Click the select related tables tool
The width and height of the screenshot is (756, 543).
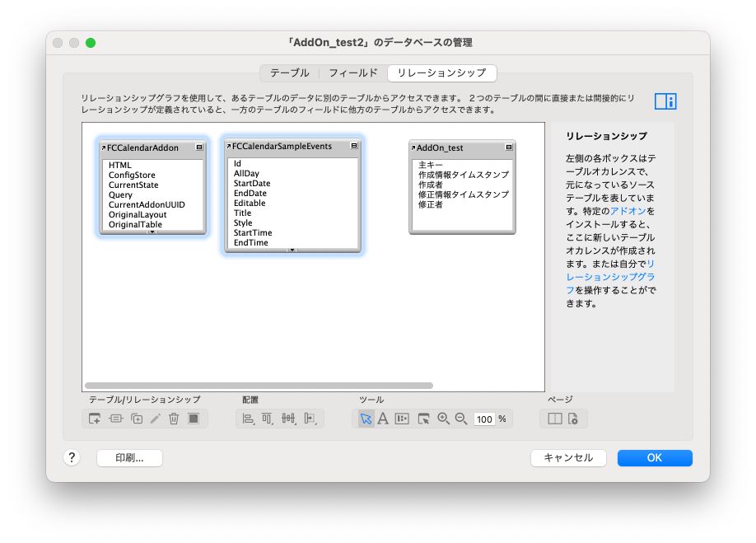[423, 419]
